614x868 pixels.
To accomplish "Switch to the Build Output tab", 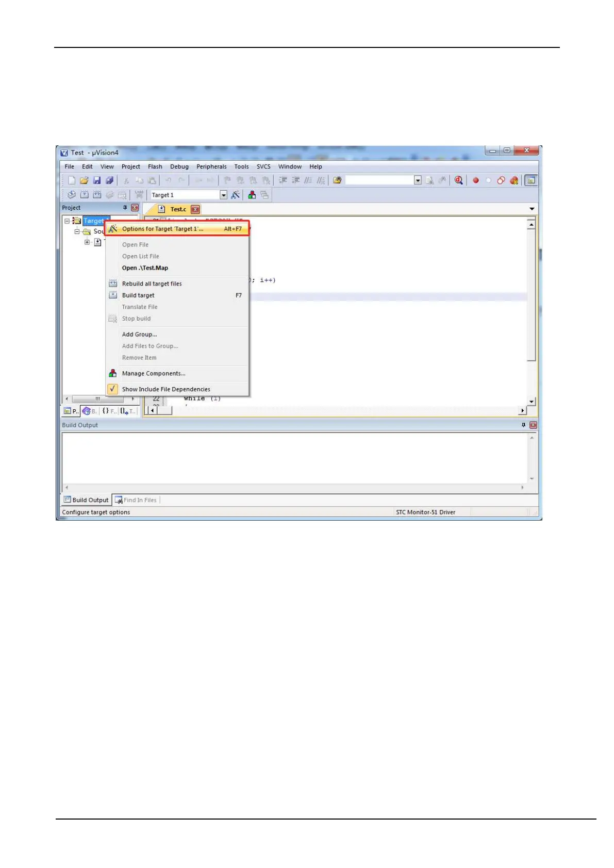I will point(86,500).
